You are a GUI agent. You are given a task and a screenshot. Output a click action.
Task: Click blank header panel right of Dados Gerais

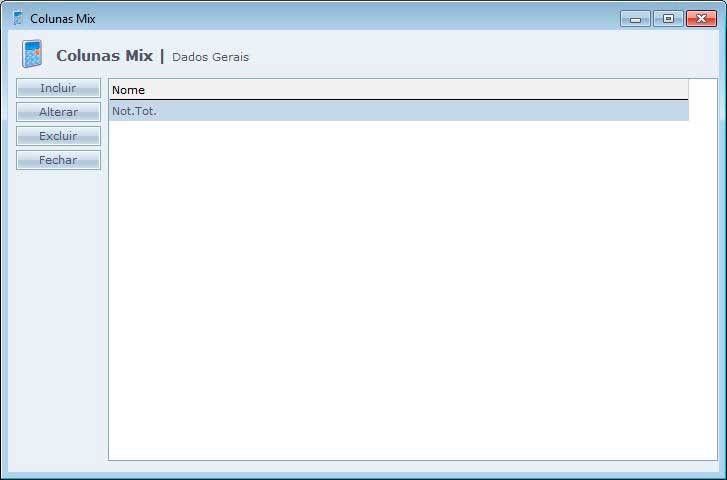(x=480, y=56)
